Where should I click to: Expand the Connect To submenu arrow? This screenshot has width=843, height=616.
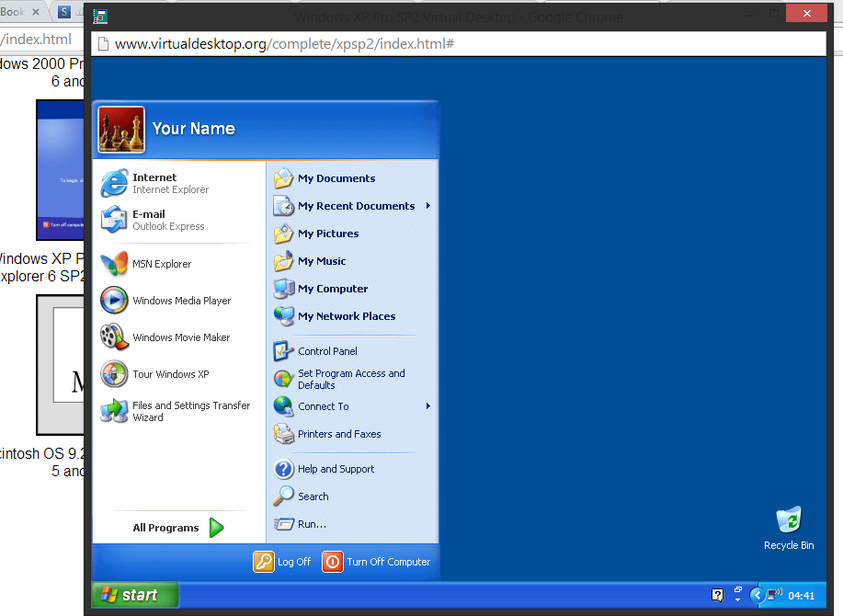pos(428,406)
